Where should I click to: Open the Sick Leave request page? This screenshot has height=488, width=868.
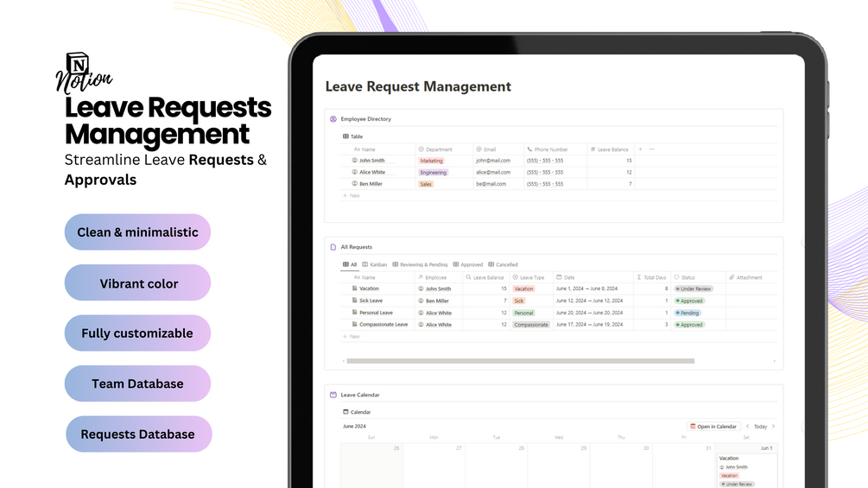[x=371, y=301]
